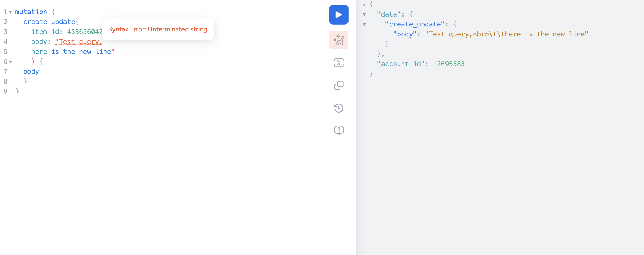Screen dimensions: 644x255
Task: Click the underlined "Test query," string on line 4
Action: [x=79, y=42]
